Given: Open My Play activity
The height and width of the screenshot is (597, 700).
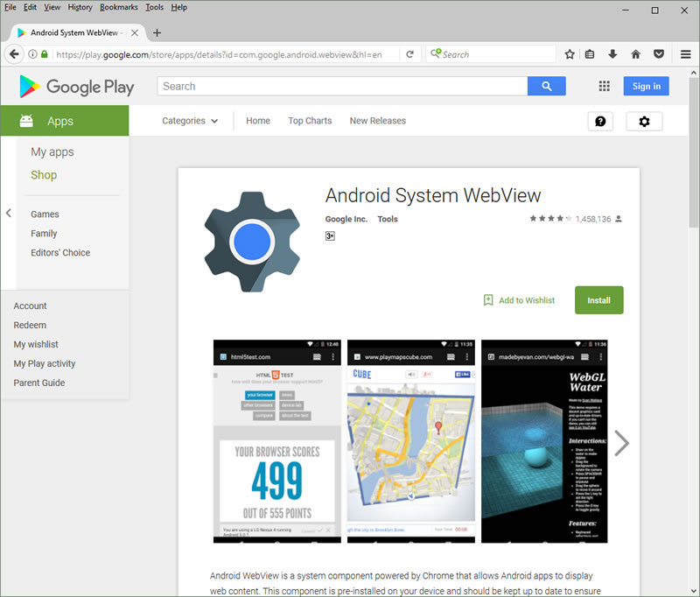Looking at the screenshot, I should pyautogui.click(x=45, y=363).
